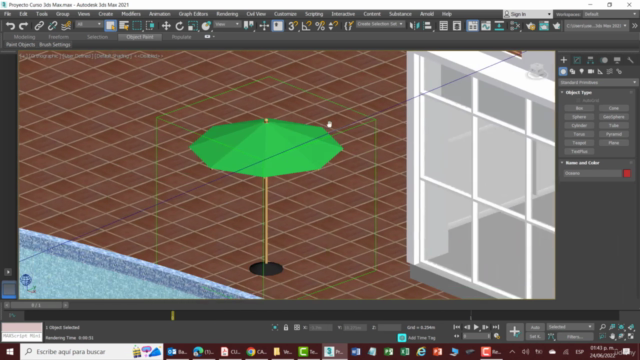Click the Filters... button

pyautogui.click(x=575, y=337)
